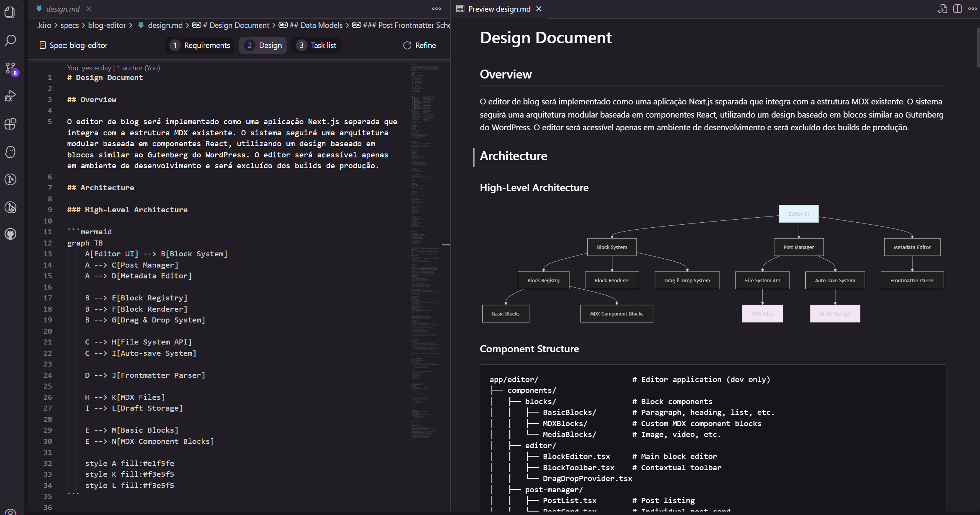This screenshot has height=515, width=980.
Task: Click 'D --> J[Frontmatter Parser]' line
Action: click(145, 375)
